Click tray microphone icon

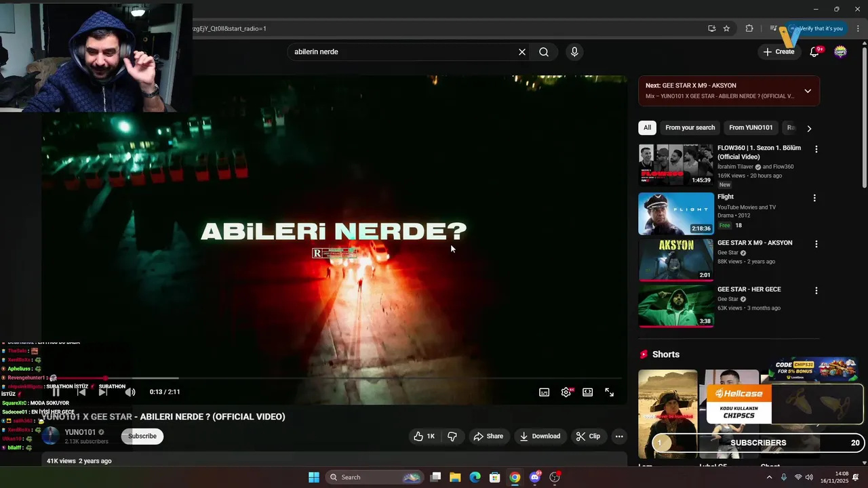[784, 477]
